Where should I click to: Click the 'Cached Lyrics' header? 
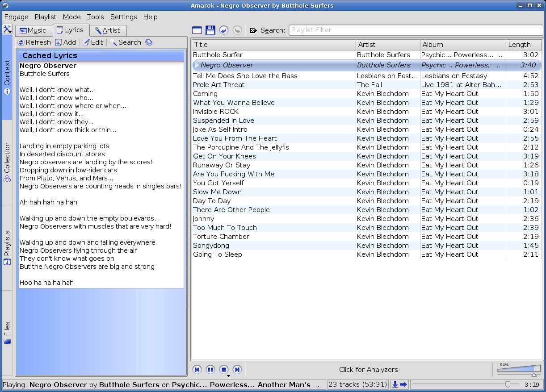[101, 55]
